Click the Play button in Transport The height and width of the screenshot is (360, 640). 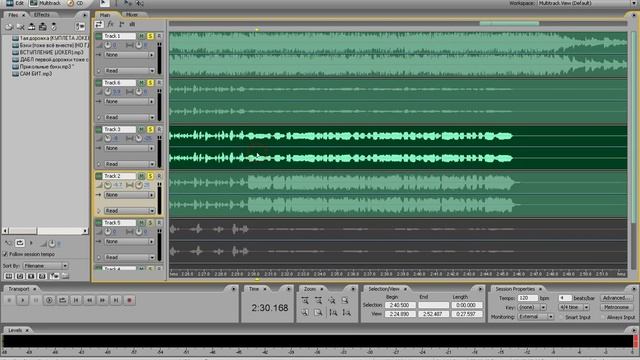pos(22,300)
